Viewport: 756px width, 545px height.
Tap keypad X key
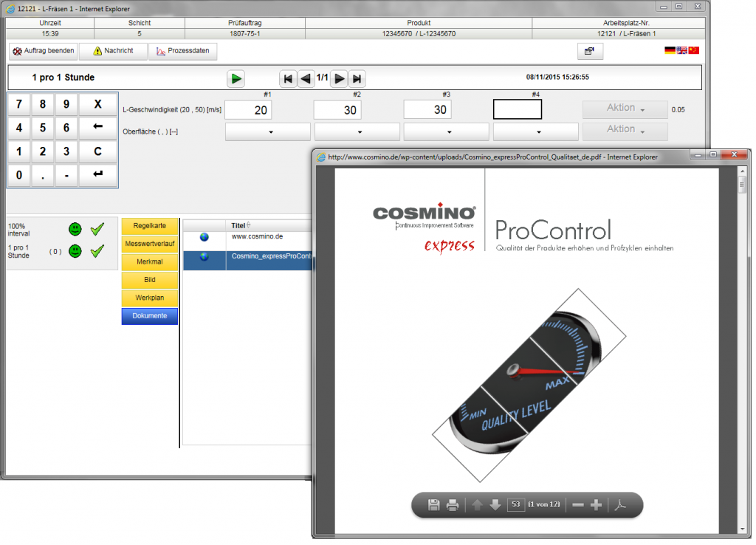(x=98, y=104)
